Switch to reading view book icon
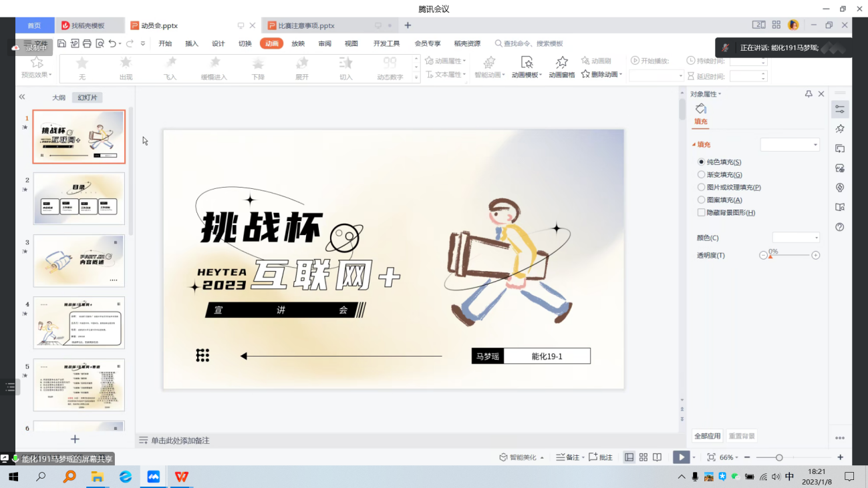Viewport: 868px width, 488px height. click(x=658, y=457)
